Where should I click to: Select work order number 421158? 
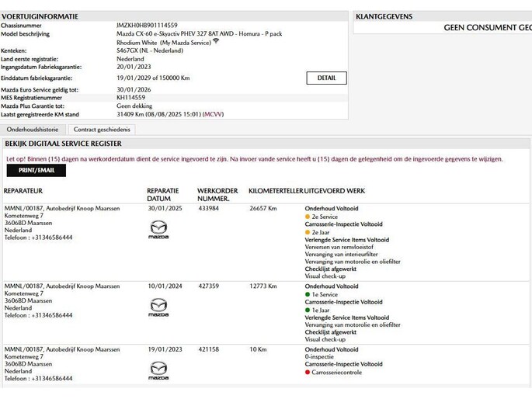pyautogui.click(x=208, y=349)
